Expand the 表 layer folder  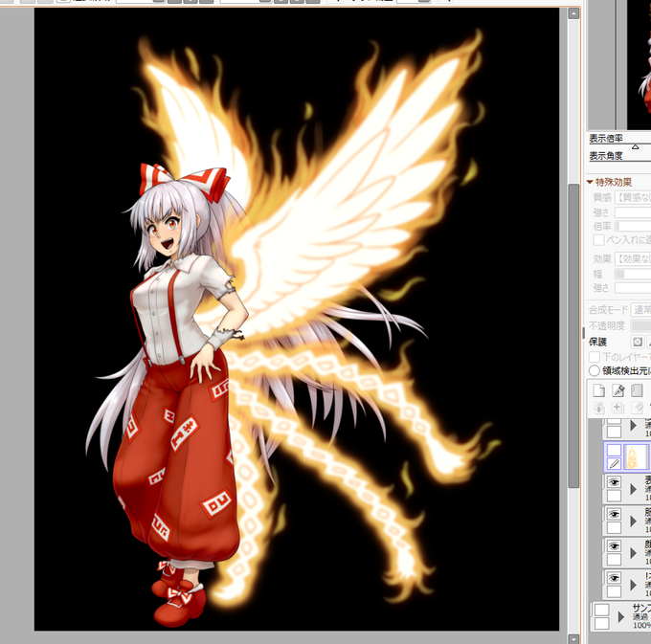click(634, 489)
